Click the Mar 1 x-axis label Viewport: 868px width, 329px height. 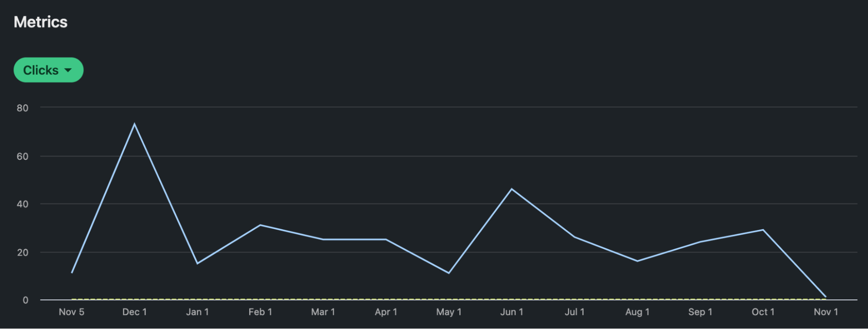[323, 312]
